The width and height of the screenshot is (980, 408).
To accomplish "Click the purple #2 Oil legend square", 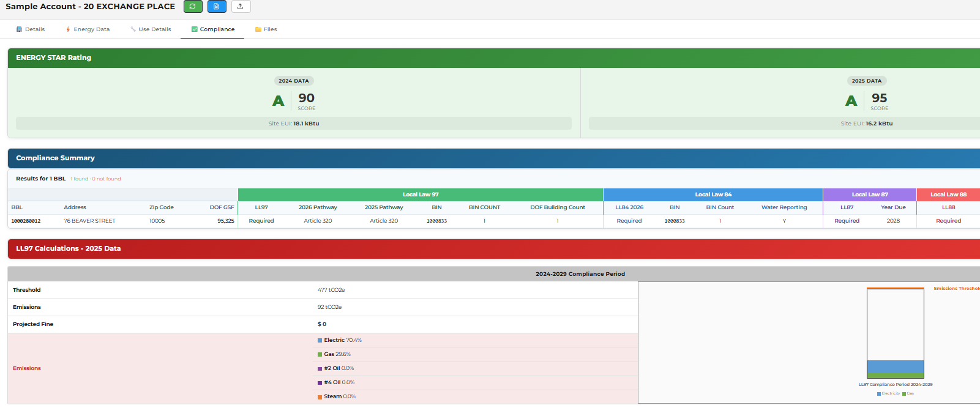I will [320, 368].
